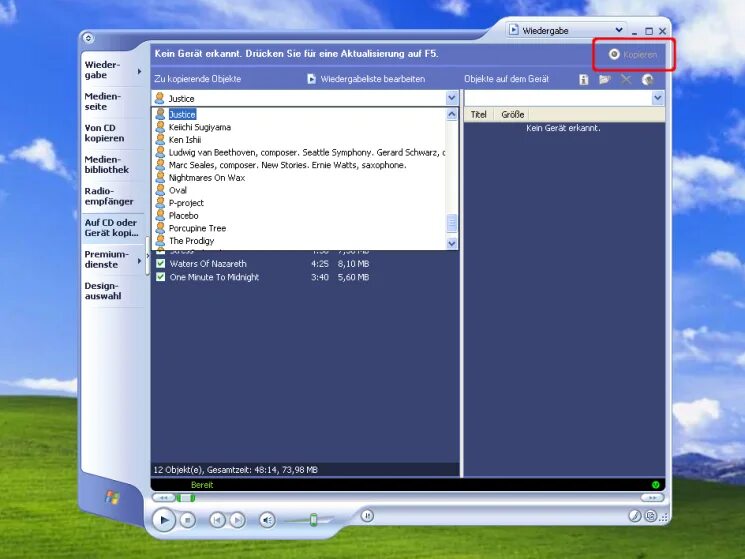The image size is (745, 559).
Task: Collapse the Justice playlist combo box arrow
Action: pos(452,98)
